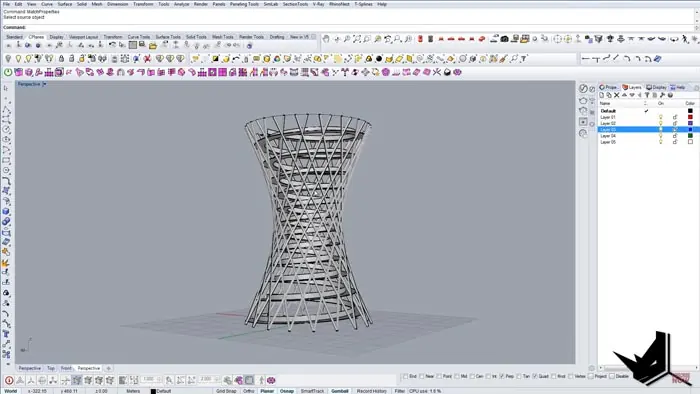Toggle Ortho in status bar
The height and width of the screenshot is (394, 700).
coord(249,391)
